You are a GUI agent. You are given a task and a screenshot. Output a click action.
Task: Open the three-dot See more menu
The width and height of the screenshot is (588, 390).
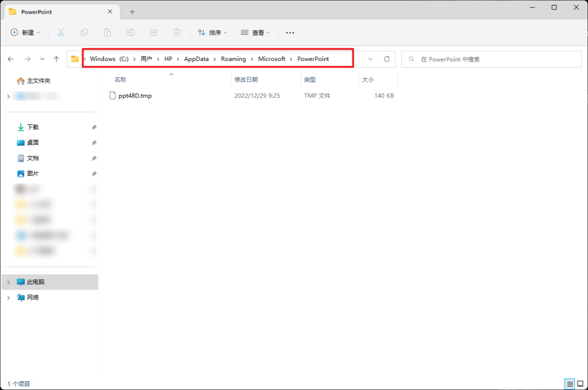pyautogui.click(x=290, y=33)
